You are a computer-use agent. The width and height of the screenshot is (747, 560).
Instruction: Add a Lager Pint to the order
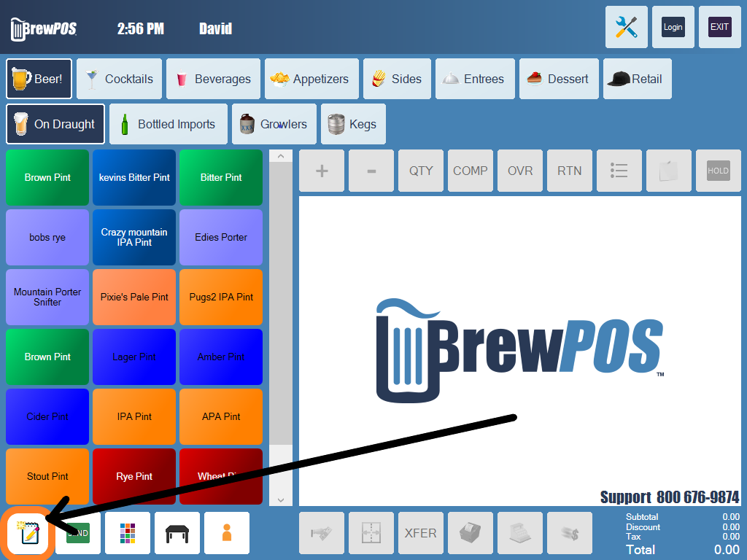coord(134,357)
